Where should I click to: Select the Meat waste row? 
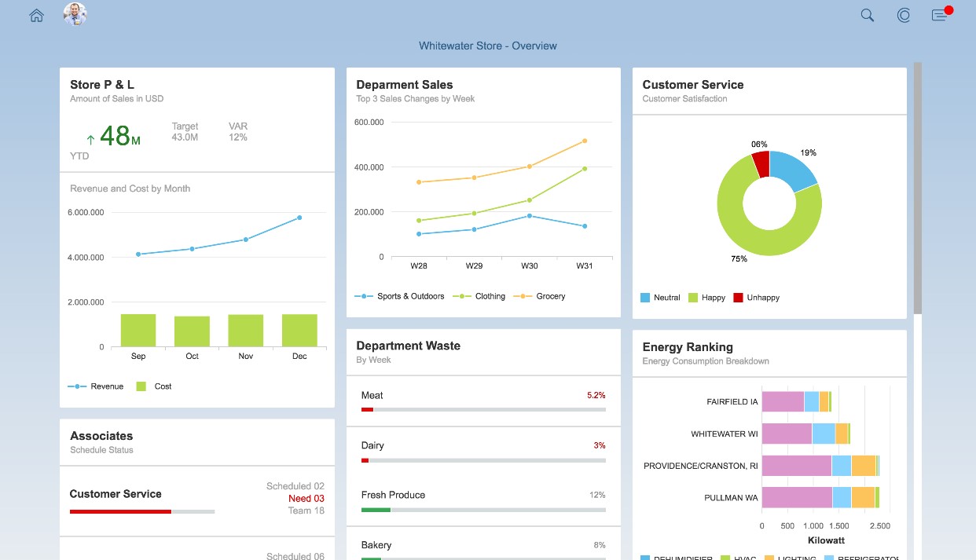point(482,401)
